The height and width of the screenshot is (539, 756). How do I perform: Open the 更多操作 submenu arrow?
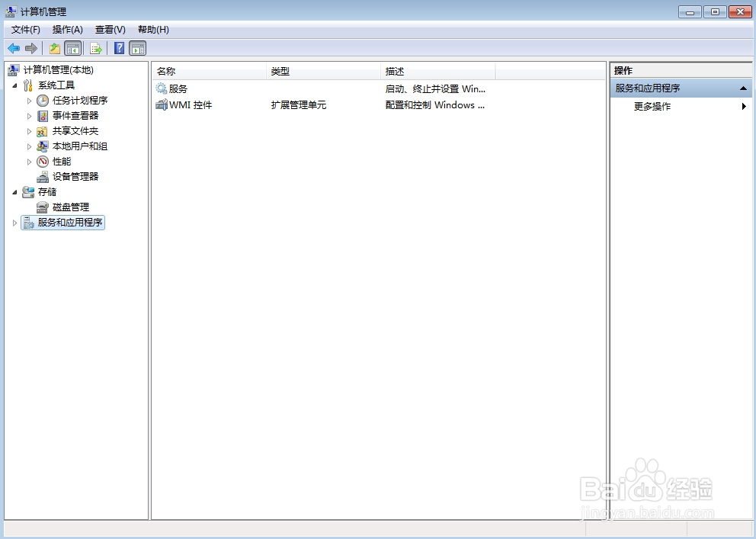pos(744,107)
